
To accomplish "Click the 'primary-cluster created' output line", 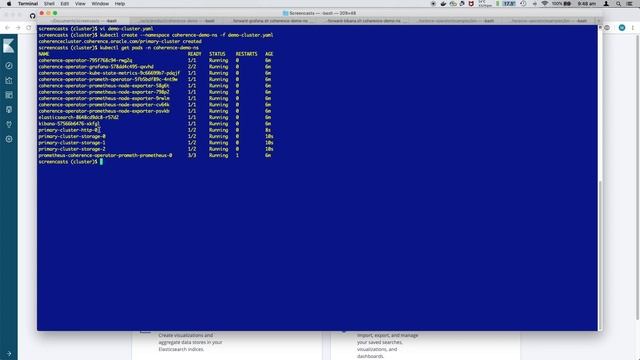I will click(x=120, y=41).
